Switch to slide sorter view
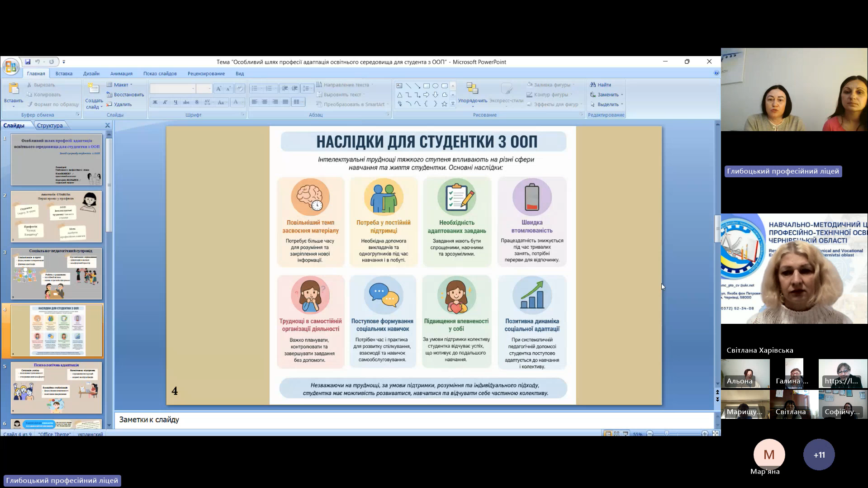The image size is (868, 488). 617,434
